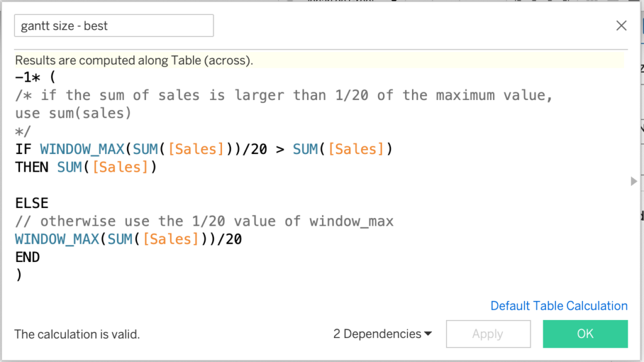Viewport: 644px width, 362px height.
Task: Click SUM after the greater-than sign
Action: [x=305, y=150]
